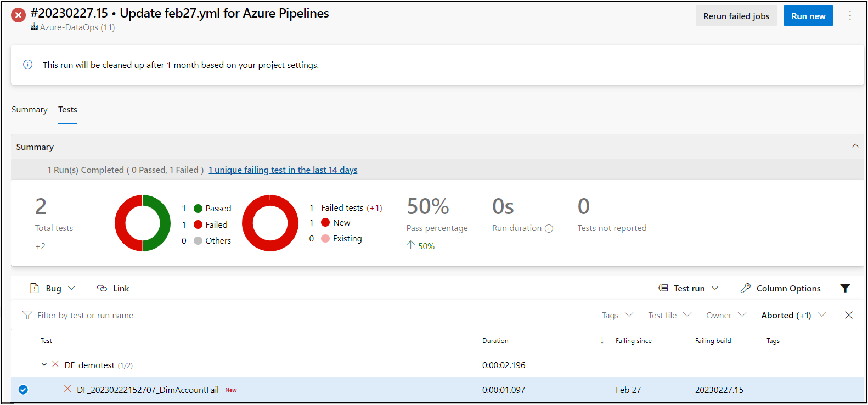The image size is (868, 405).
Task: Toggle the filter funnel icon in toolbar
Action: pyautogui.click(x=845, y=288)
